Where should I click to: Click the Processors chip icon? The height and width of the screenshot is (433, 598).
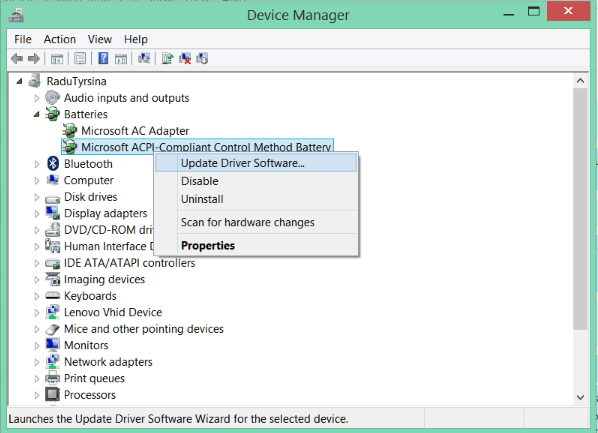(53, 394)
